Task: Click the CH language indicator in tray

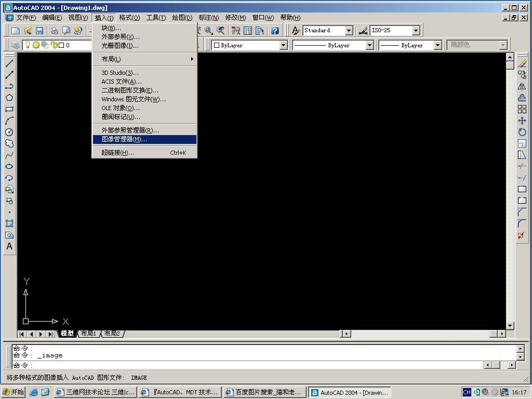Action: pyautogui.click(x=467, y=392)
